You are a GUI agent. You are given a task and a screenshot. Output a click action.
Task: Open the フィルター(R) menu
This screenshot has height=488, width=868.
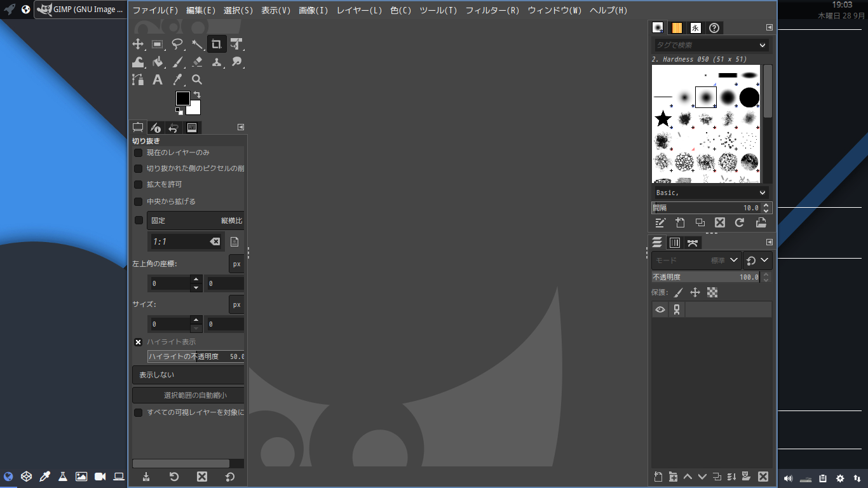coord(492,11)
